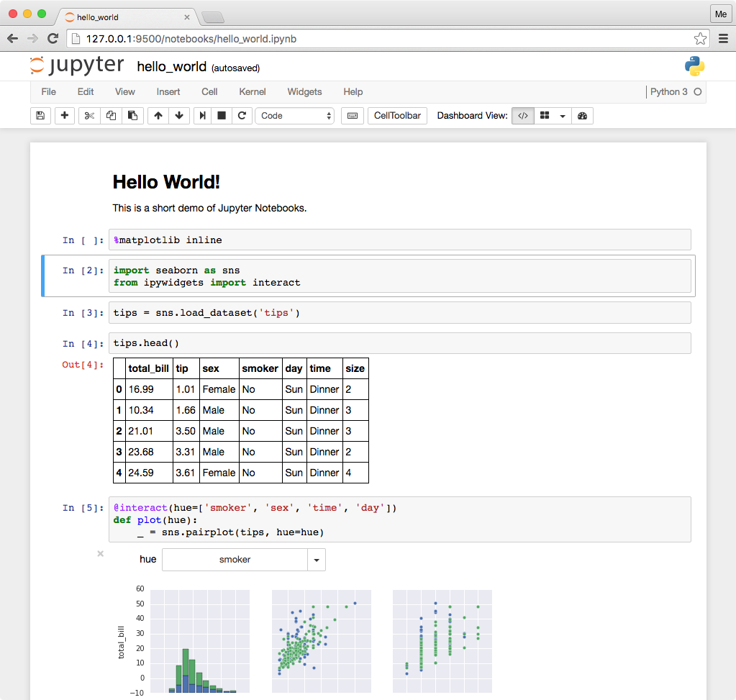Expand the Dashboard View options arrow

(x=563, y=116)
